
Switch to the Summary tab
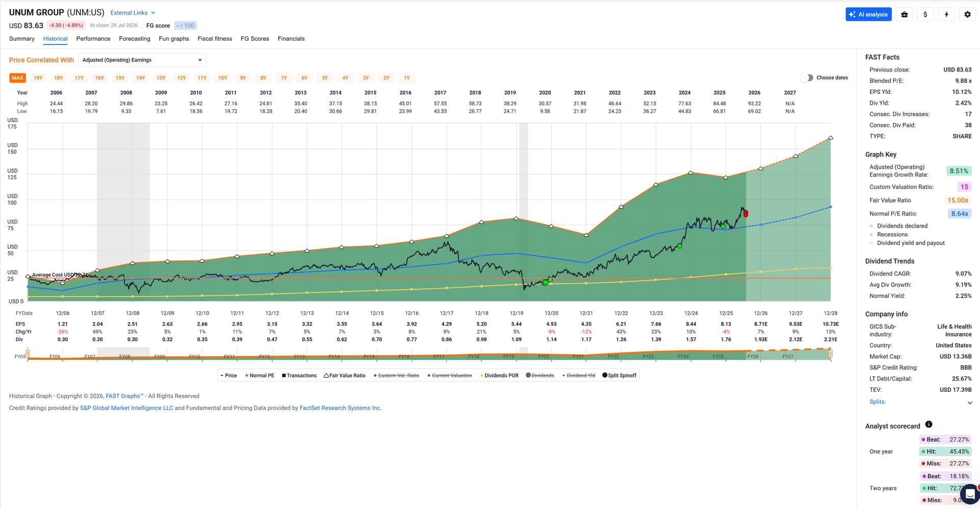[22, 39]
